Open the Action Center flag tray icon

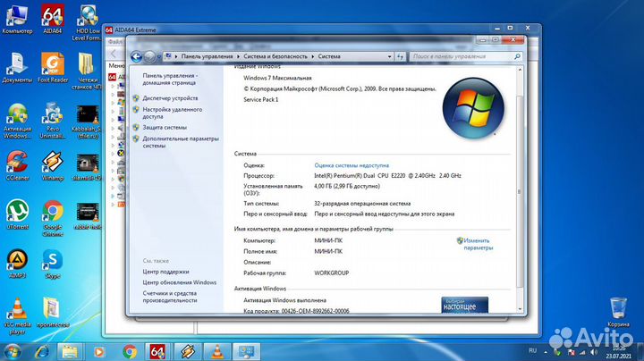[571, 352]
